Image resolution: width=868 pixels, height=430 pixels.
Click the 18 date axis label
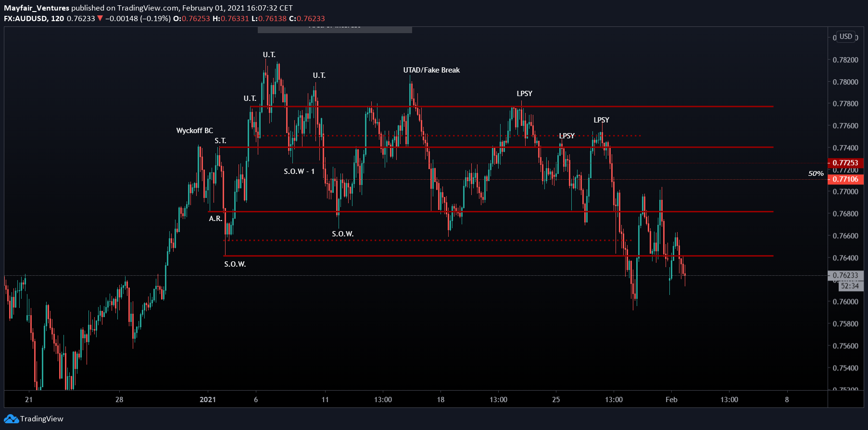(x=440, y=400)
